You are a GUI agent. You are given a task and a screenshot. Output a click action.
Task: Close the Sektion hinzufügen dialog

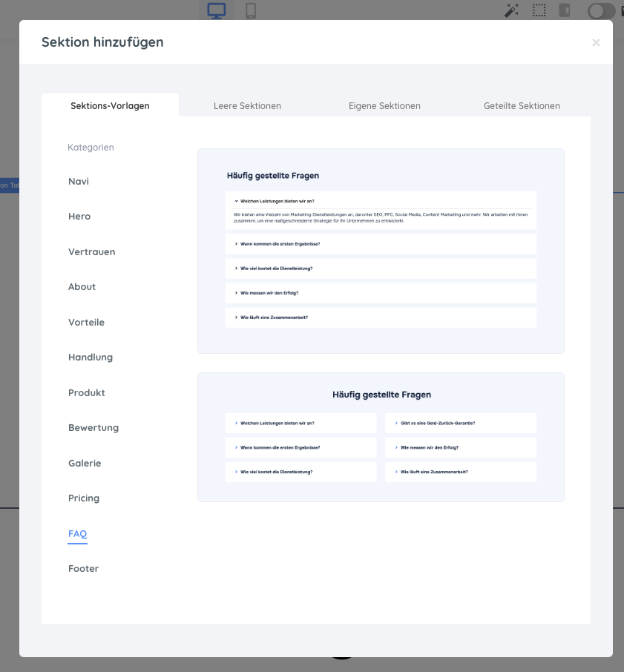tap(596, 43)
